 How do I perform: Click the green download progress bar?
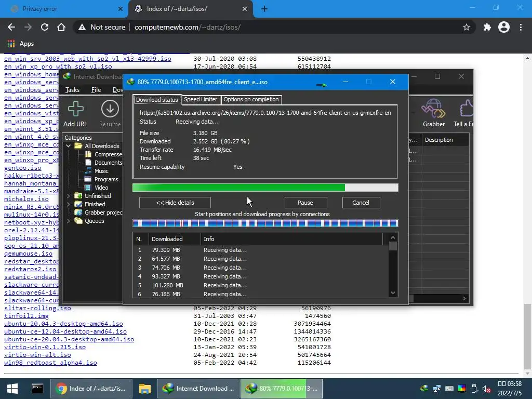265,188
